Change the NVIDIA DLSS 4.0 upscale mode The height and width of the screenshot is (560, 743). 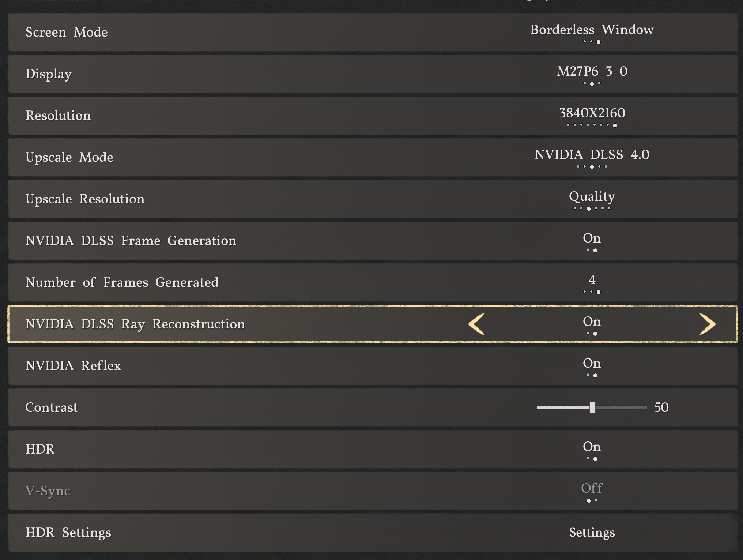click(592, 155)
